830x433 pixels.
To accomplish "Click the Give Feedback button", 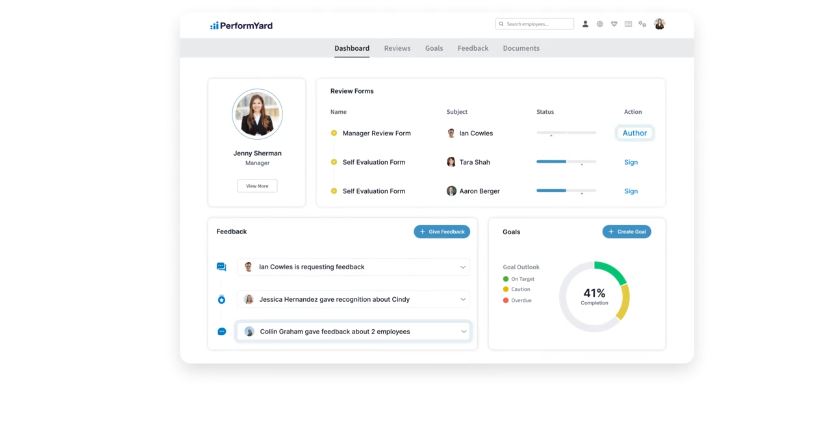I will click(x=442, y=232).
